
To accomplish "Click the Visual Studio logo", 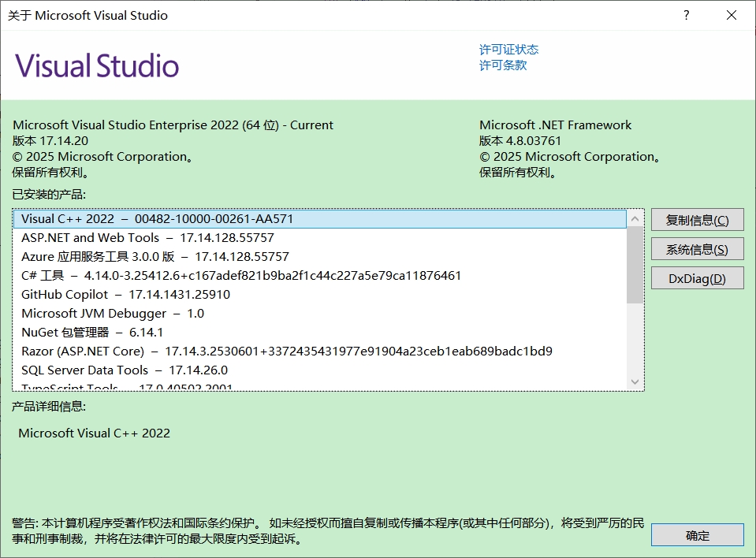I will pos(97,65).
